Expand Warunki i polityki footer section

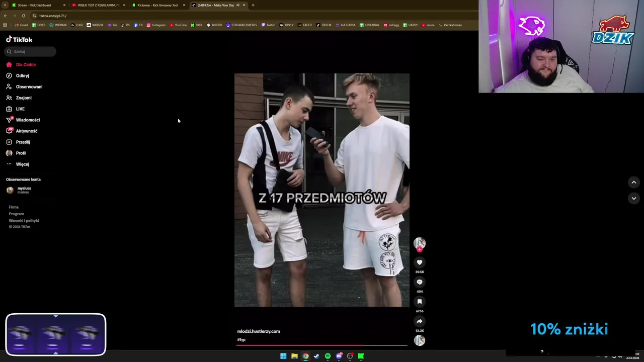point(24,221)
